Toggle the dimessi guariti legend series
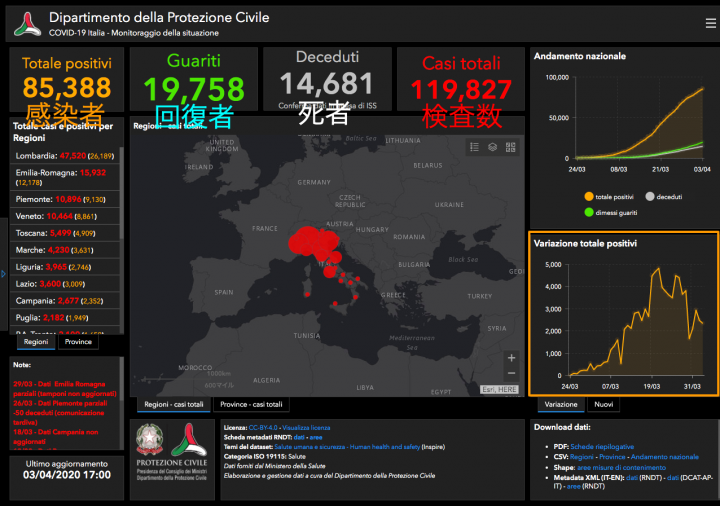 588,212
